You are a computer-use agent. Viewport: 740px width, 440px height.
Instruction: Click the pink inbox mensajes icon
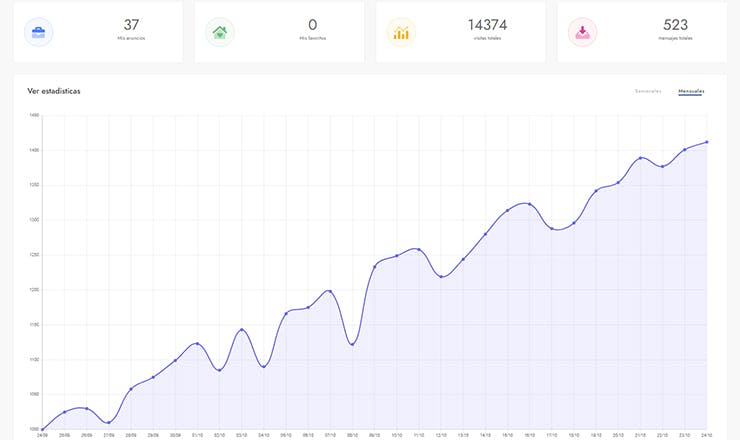click(x=582, y=32)
